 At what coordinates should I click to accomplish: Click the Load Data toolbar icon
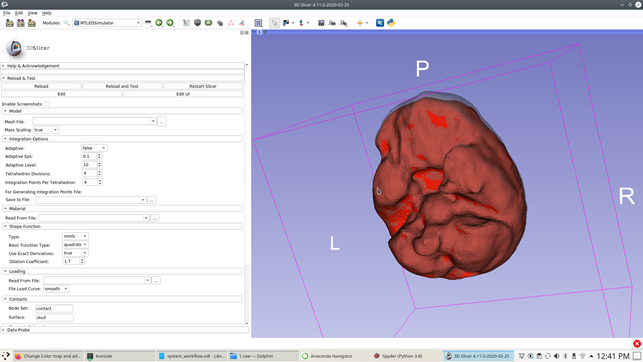pyautogui.click(x=9, y=23)
